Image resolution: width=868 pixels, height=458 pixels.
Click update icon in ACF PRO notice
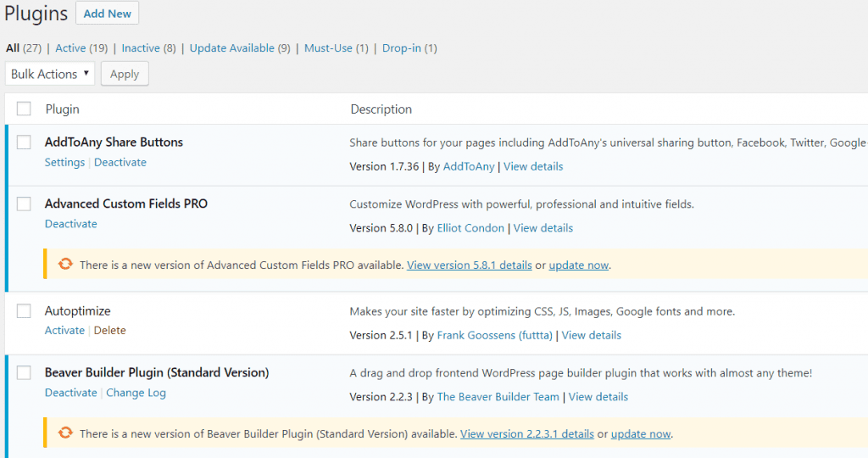click(65, 264)
